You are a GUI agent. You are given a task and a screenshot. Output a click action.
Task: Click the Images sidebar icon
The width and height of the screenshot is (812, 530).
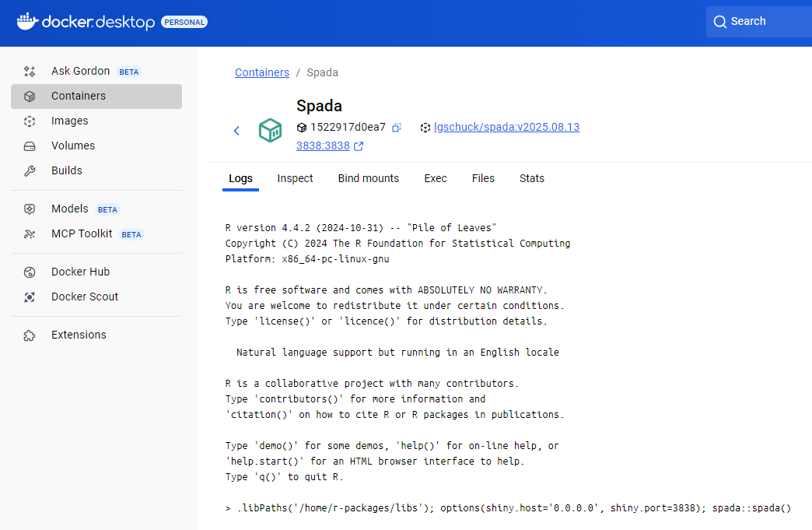point(30,121)
